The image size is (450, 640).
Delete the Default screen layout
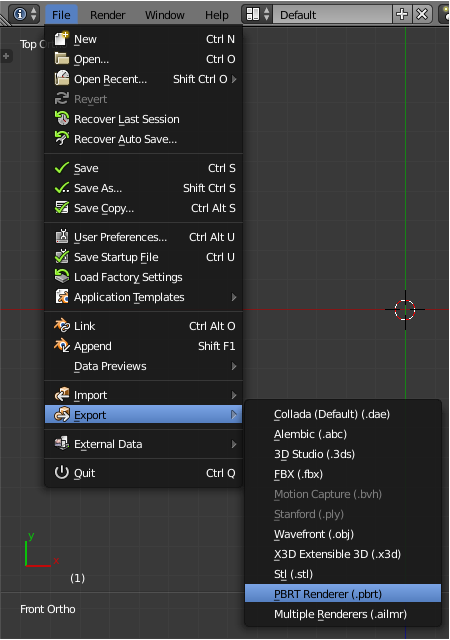pos(422,14)
